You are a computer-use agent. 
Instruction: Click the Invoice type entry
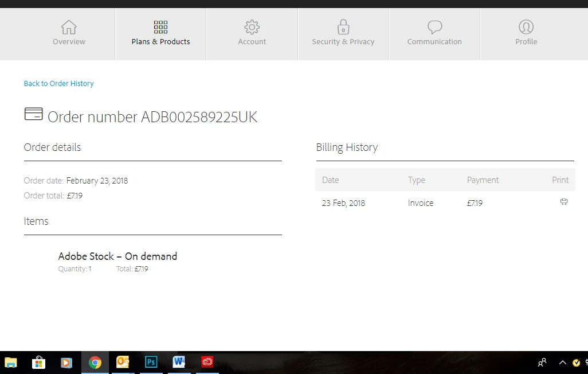421,203
